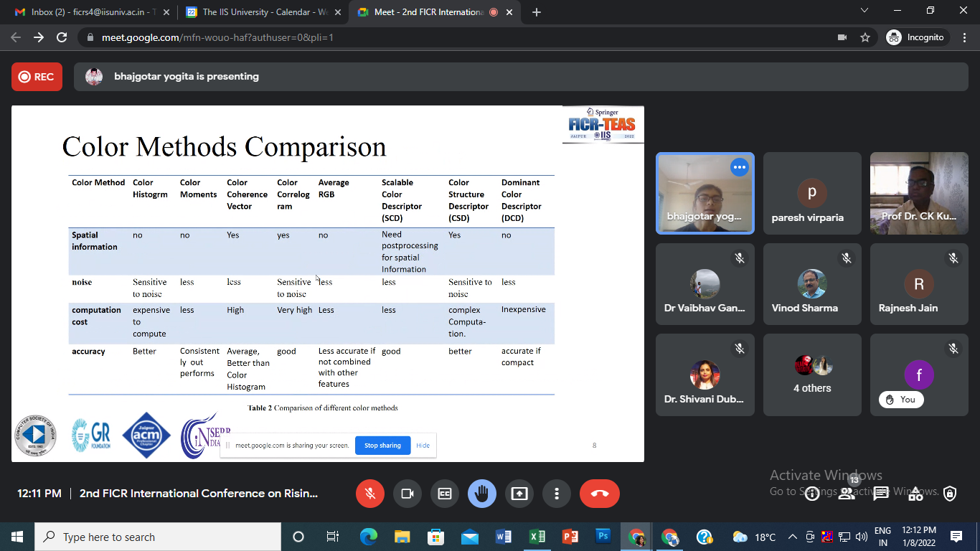Open PowerPoint from the Windows taskbar

pyautogui.click(x=570, y=537)
